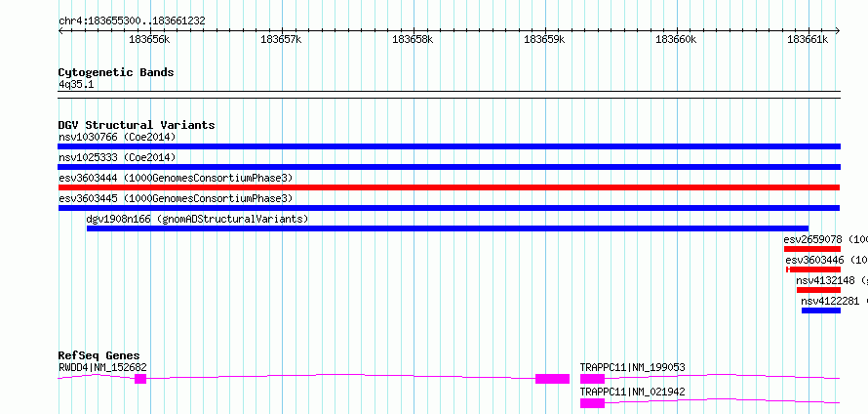Screen dimensions: 868x414
Task: Click the RWDD4|NM_152682 gene label
Action: 102,367
